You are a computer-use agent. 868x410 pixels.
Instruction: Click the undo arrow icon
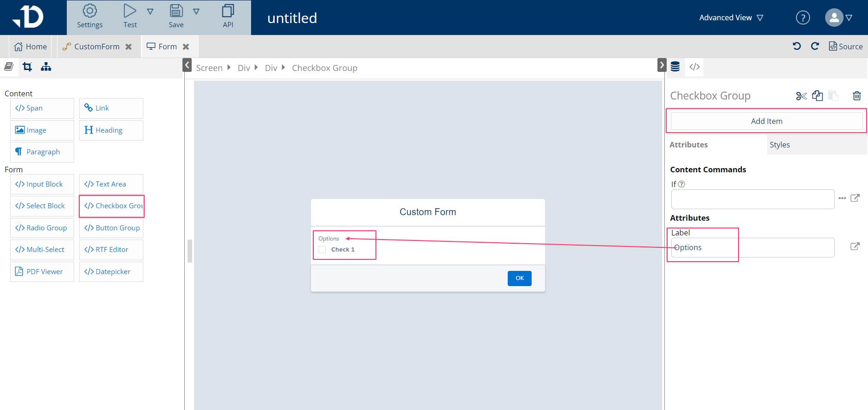coord(797,46)
